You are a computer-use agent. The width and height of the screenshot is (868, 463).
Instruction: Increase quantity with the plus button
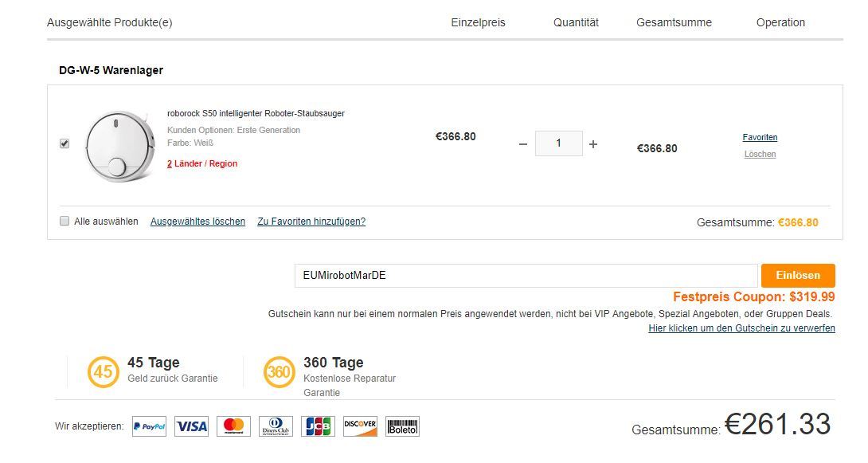coord(593,144)
